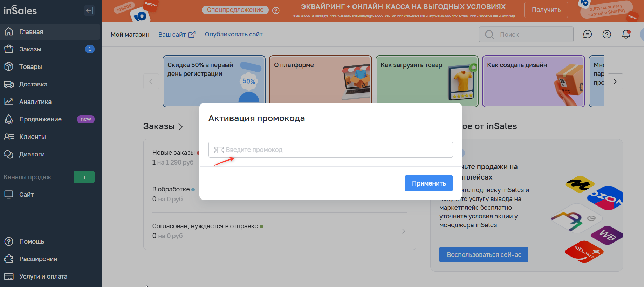The height and width of the screenshot is (287, 644).
Task: Click the coupon ticket icon in promo field
Action: pos(219,150)
